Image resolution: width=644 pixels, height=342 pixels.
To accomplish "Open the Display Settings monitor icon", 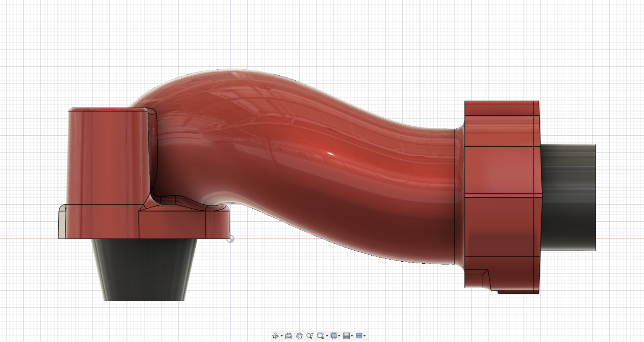I will pos(334,336).
